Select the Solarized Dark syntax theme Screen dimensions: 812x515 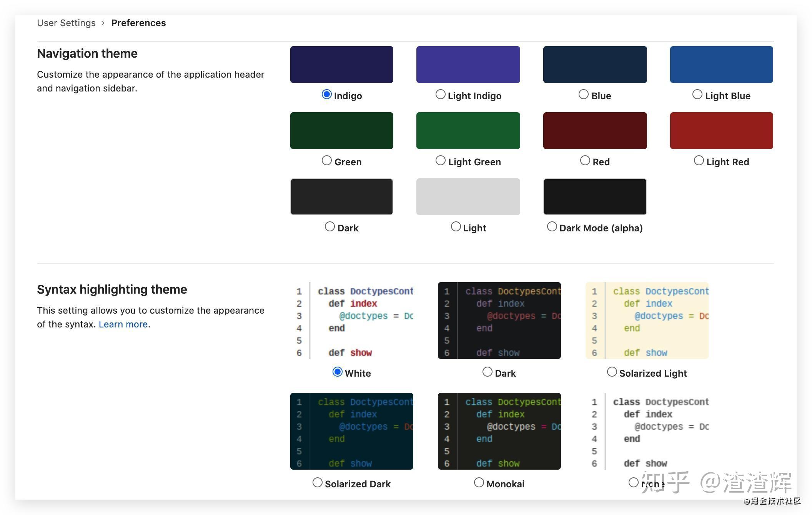[x=317, y=482]
